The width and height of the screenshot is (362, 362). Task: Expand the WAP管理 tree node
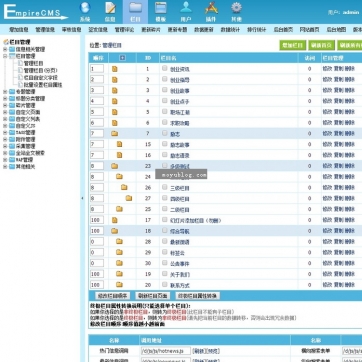5,160
